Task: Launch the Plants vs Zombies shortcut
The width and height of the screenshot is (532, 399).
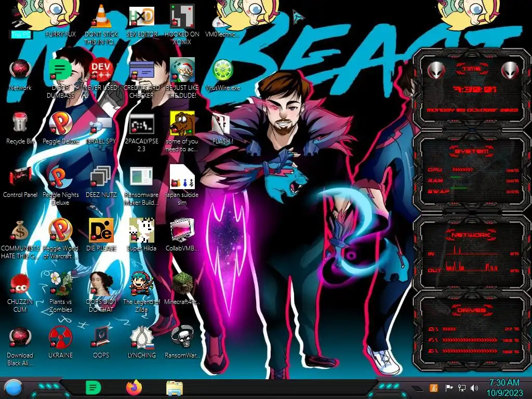Action: (x=60, y=284)
